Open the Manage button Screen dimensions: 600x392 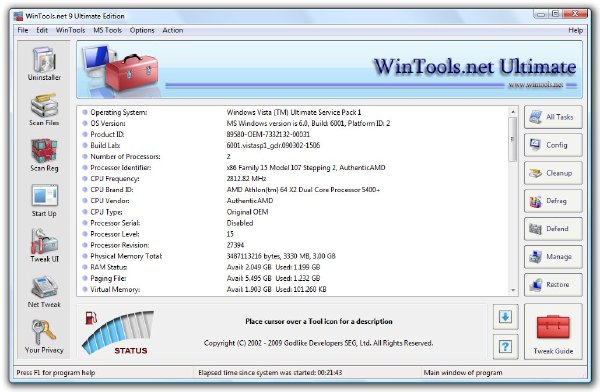click(x=553, y=257)
